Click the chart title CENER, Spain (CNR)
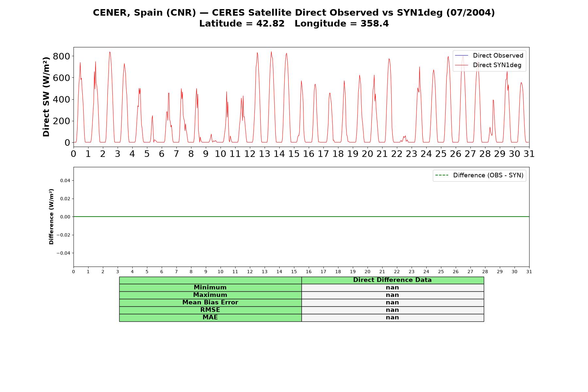The width and height of the screenshot is (588, 392). [144, 13]
